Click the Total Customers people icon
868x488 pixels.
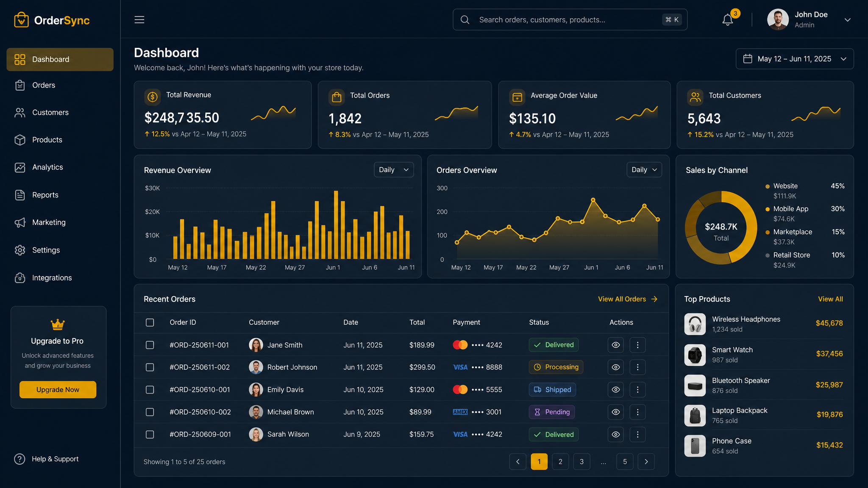(696, 97)
